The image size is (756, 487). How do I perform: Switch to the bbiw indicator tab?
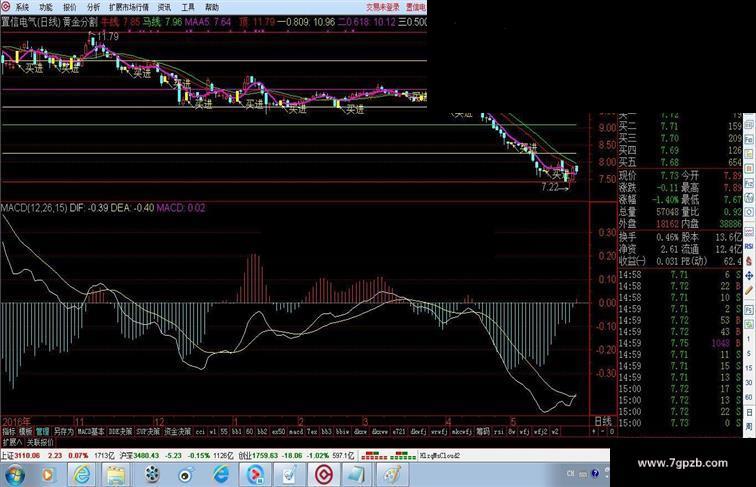click(342, 432)
